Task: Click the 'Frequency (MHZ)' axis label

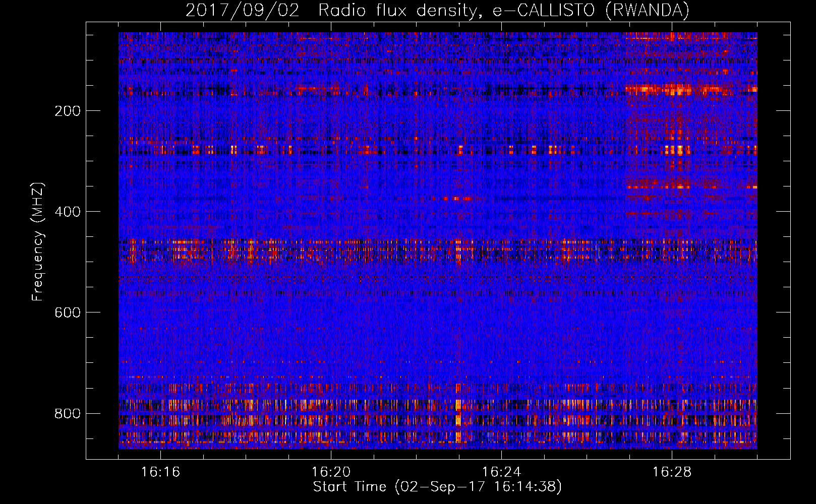Action: 38,241
